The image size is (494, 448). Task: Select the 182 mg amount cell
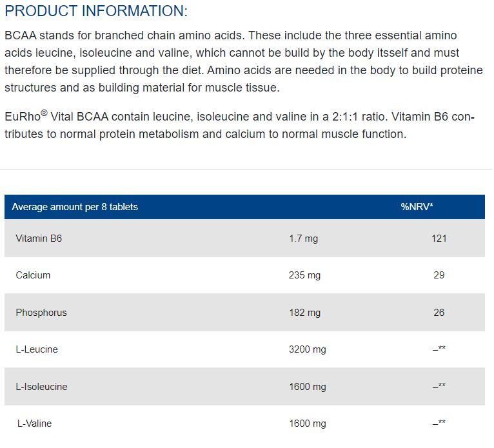pyautogui.click(x=304, y=313)
